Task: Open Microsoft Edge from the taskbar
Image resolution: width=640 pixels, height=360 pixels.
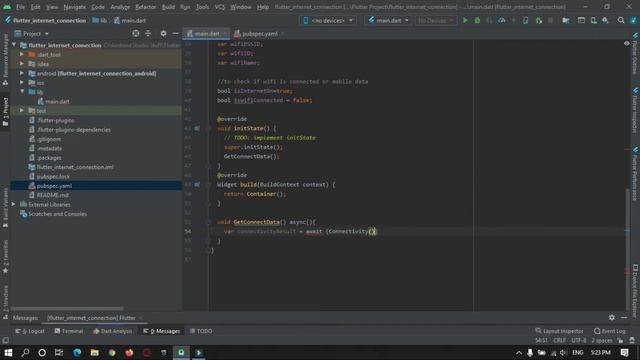Action: pos(77,352)
